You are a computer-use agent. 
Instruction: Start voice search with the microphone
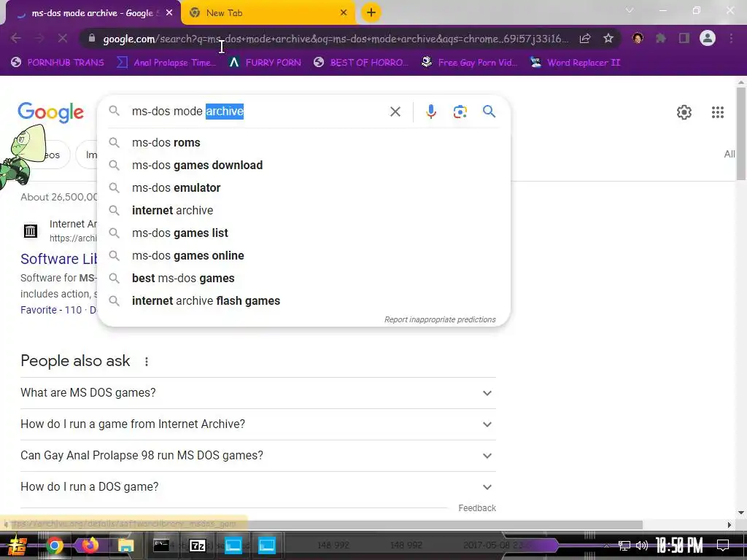pos(430,112)
